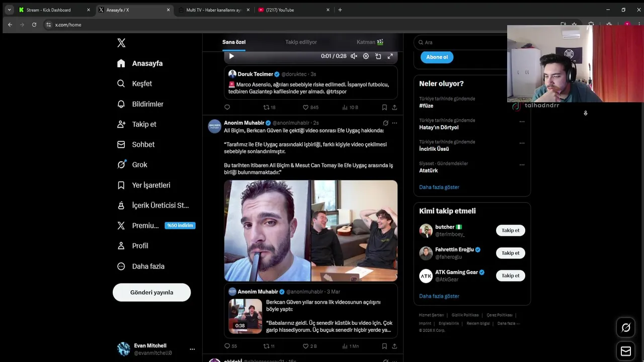Open options for Atatürk trend
The image size is (644, 362).
tap(522, 164)
